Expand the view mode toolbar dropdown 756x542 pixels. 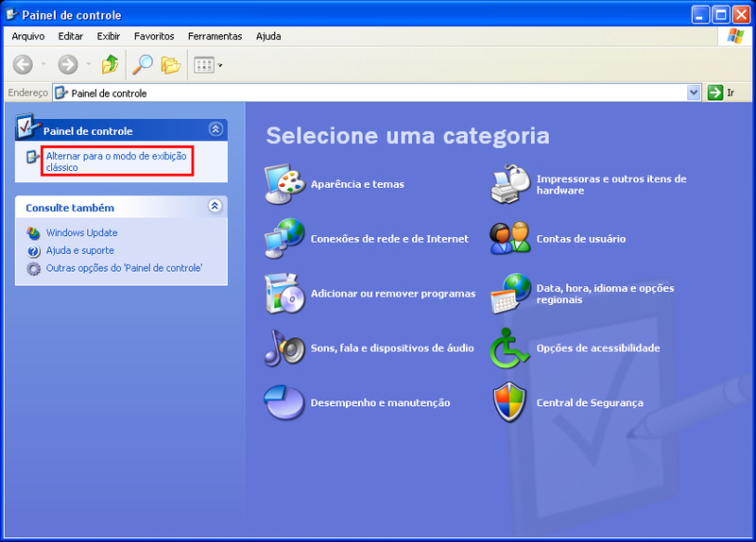pos(220,65)
